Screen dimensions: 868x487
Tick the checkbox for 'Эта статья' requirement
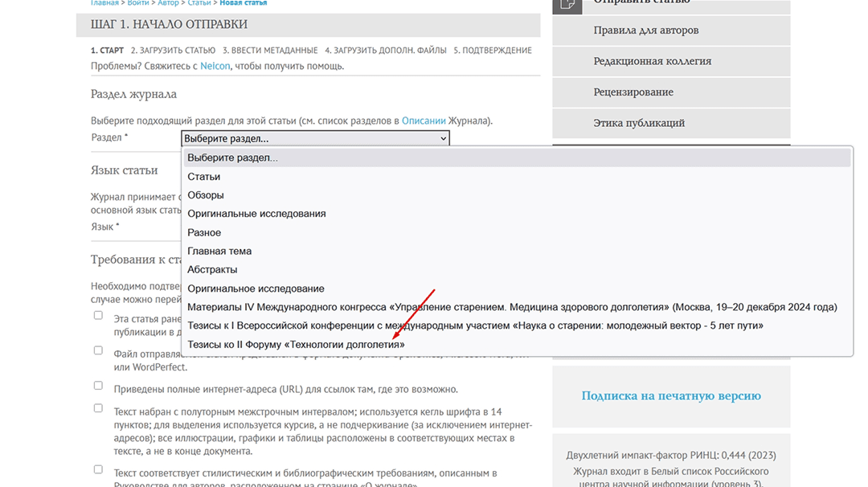(x=98, y=316)
